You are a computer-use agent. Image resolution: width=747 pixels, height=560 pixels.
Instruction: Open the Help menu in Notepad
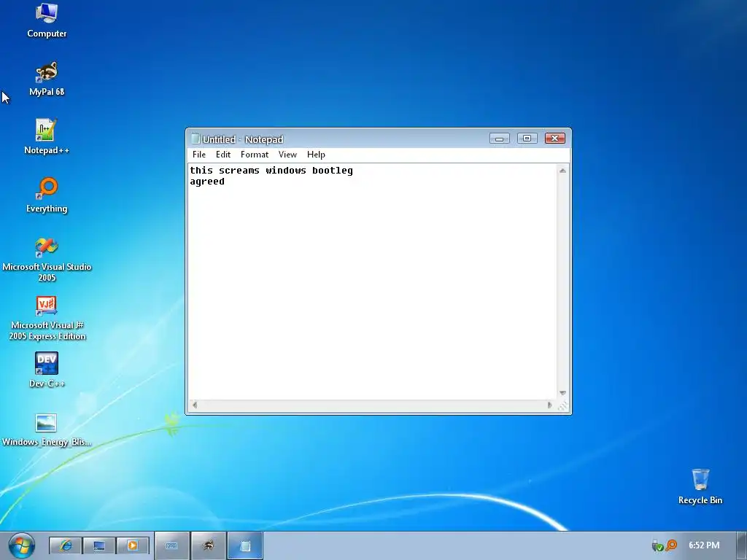316,155
